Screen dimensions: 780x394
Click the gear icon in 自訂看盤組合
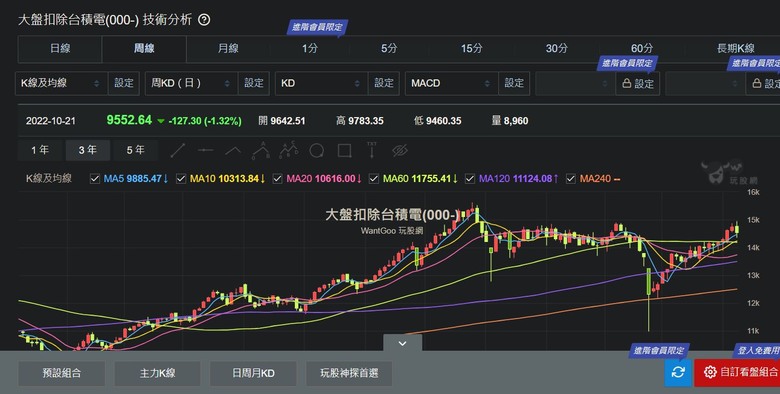(x=710, y=372)
